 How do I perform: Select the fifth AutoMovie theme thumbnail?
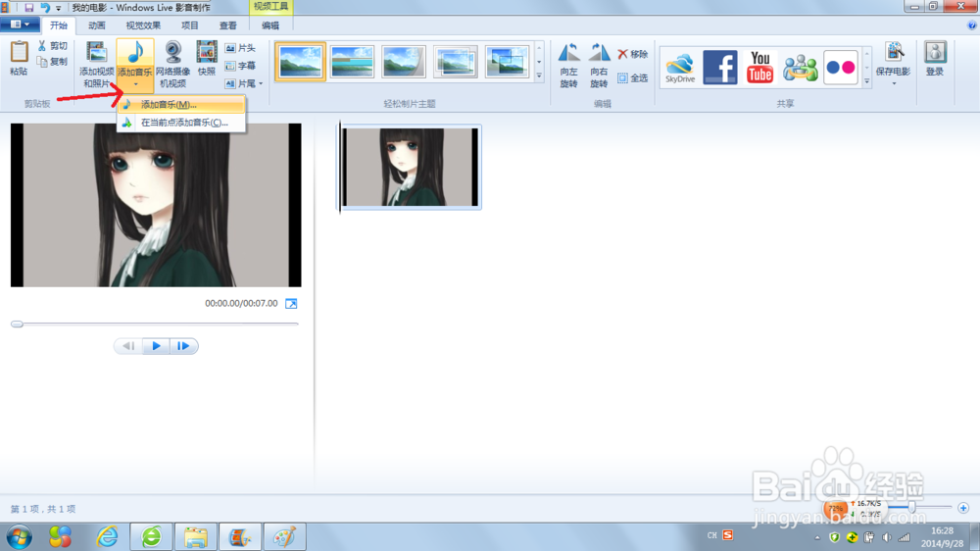tap(507, 62)
